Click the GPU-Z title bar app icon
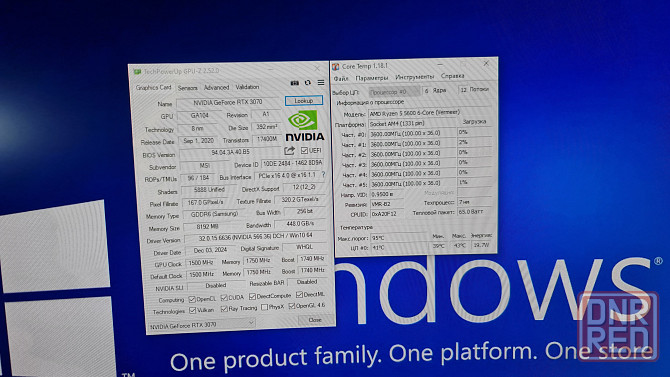 click(137, 72)
